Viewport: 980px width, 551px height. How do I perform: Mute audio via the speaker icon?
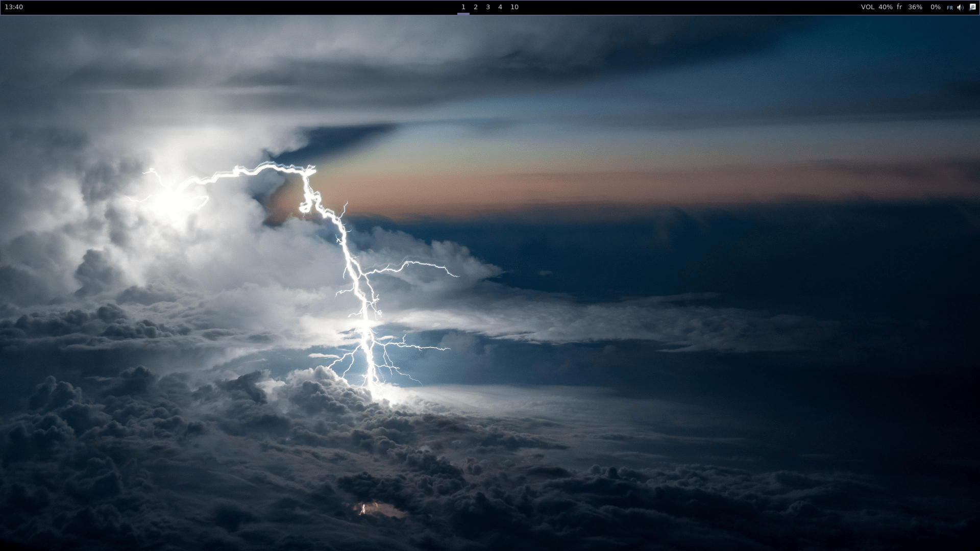(960, 7)
